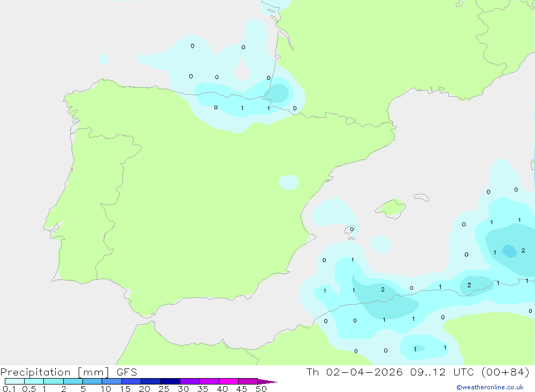Click the 40–45 mm magenta legend swatch
The height and width of the screenshot is (392, 535).
tap(228, 381)
